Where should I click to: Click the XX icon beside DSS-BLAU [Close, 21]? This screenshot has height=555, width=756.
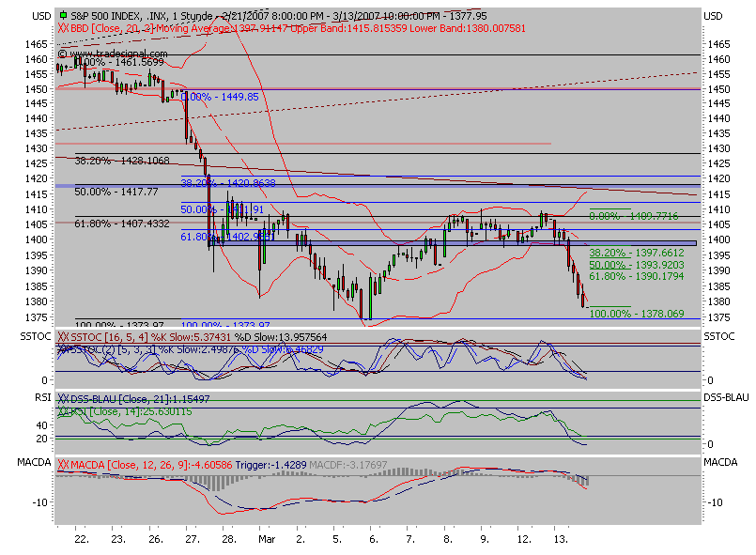64,397
